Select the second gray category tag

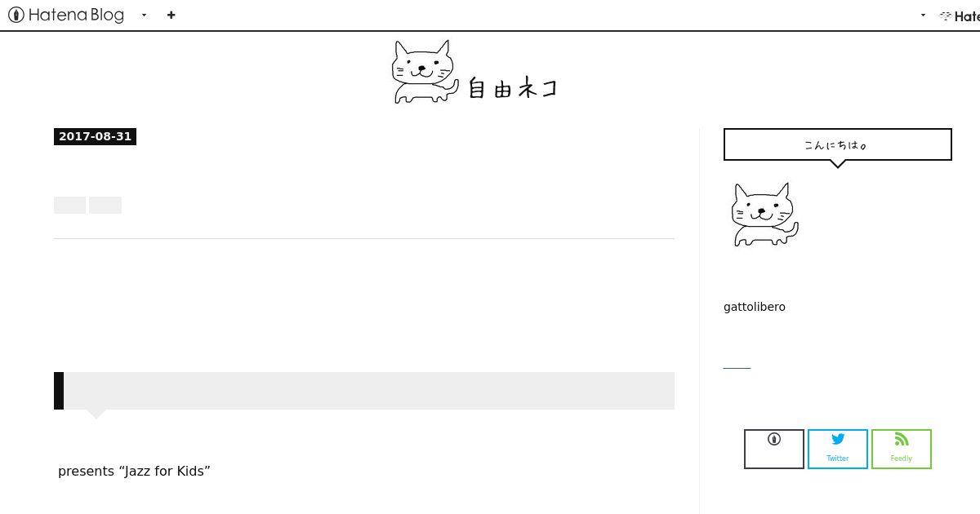[105, 205]
